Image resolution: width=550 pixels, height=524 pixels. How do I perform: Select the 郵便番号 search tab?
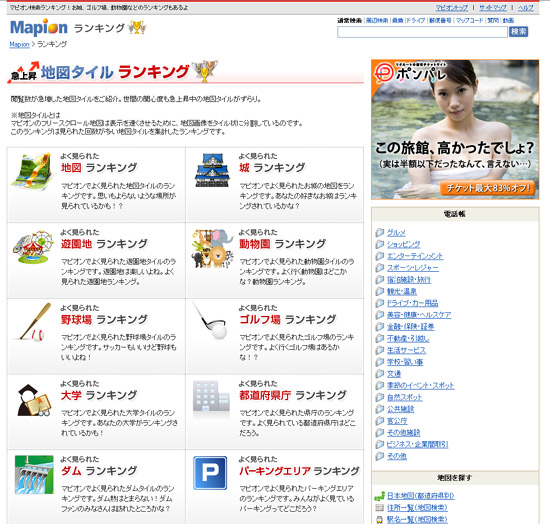[441, 21]
